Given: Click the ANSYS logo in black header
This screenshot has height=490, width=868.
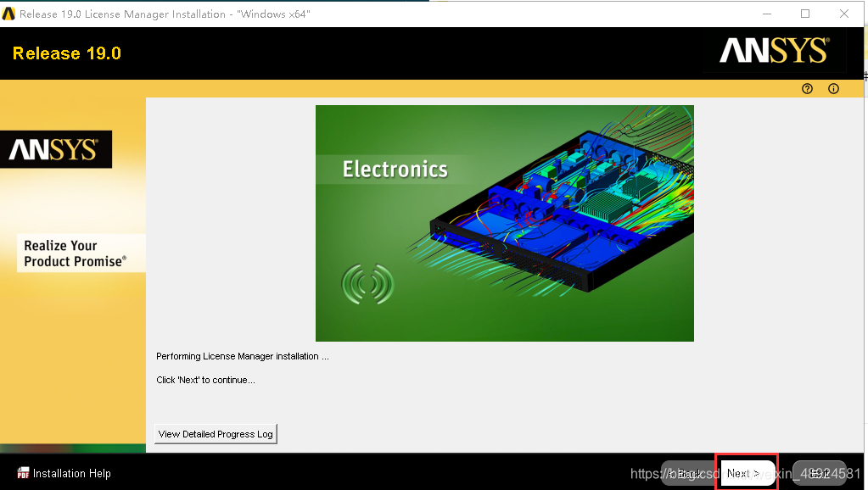Looking at the screenshot, I should tap(773, 53).
